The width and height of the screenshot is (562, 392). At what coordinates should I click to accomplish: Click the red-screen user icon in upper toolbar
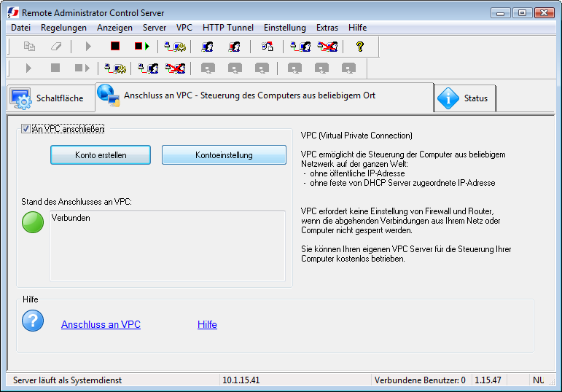pos(235,46)
